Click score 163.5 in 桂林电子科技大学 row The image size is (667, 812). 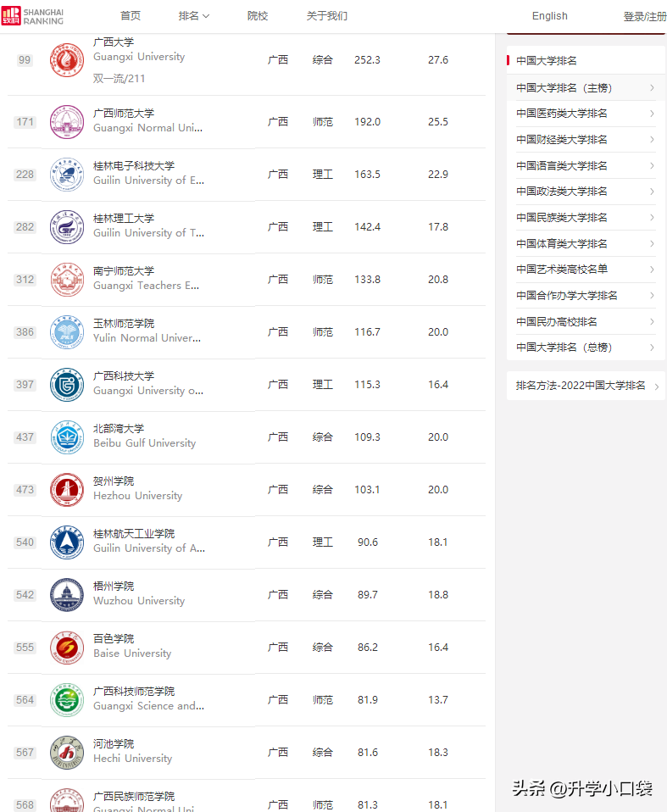(x=367, y=175)
